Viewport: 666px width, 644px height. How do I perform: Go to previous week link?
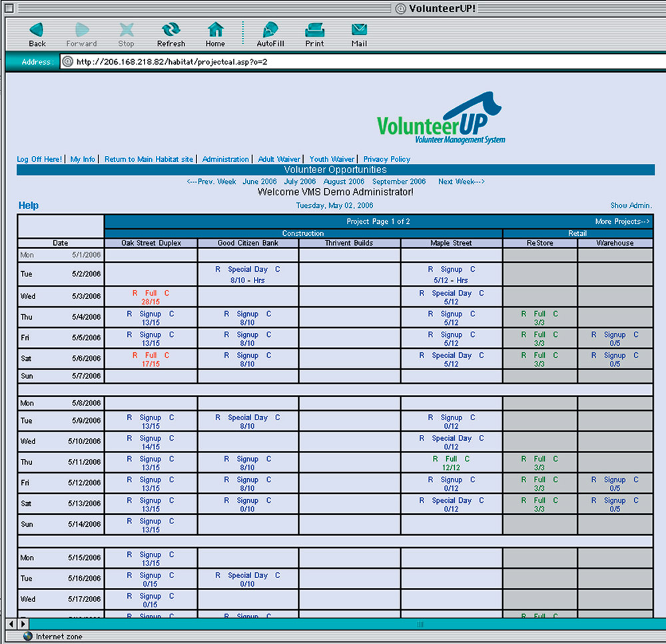[x=211, y=181]
